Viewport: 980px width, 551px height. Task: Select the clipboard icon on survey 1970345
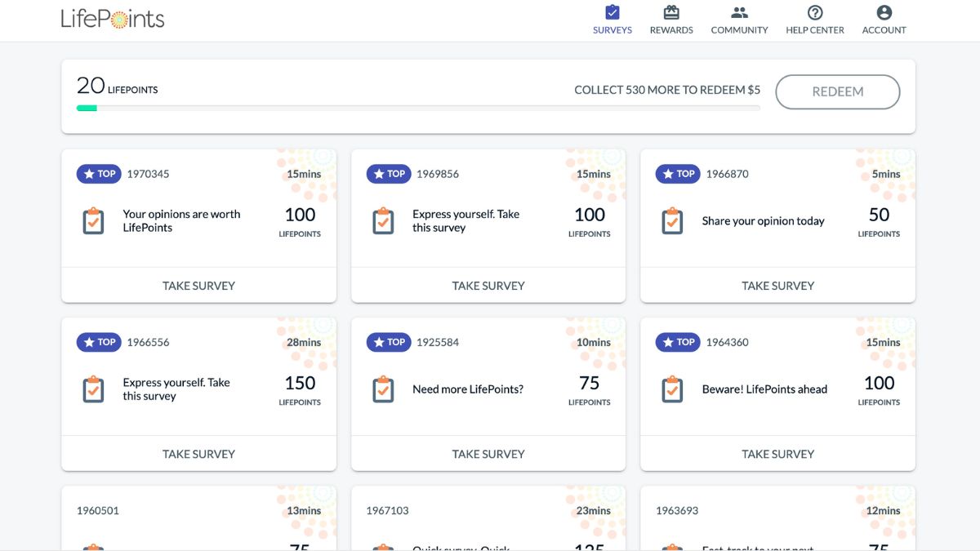tap(92, 220)
